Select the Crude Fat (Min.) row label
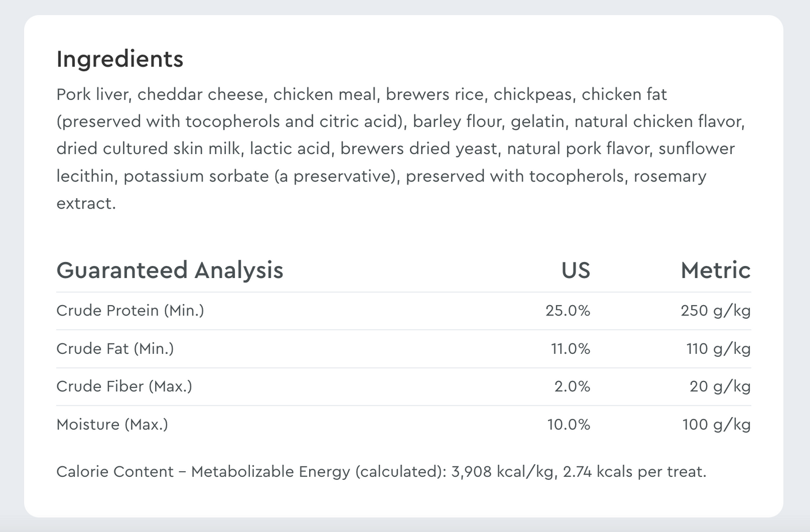This screenshot has width=810, height=532. pos(115,349)
